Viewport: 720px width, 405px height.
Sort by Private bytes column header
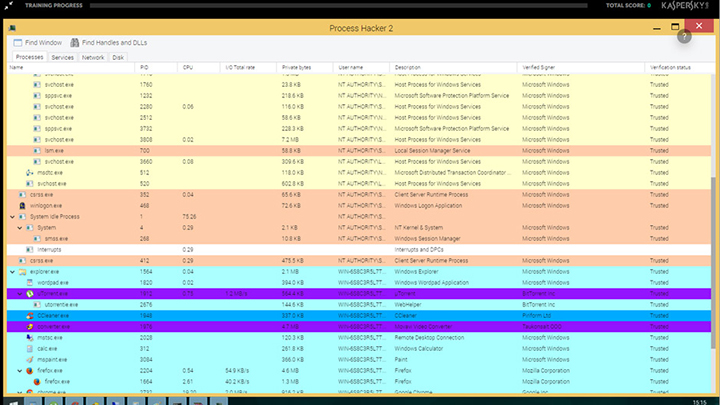click(305, 68)
